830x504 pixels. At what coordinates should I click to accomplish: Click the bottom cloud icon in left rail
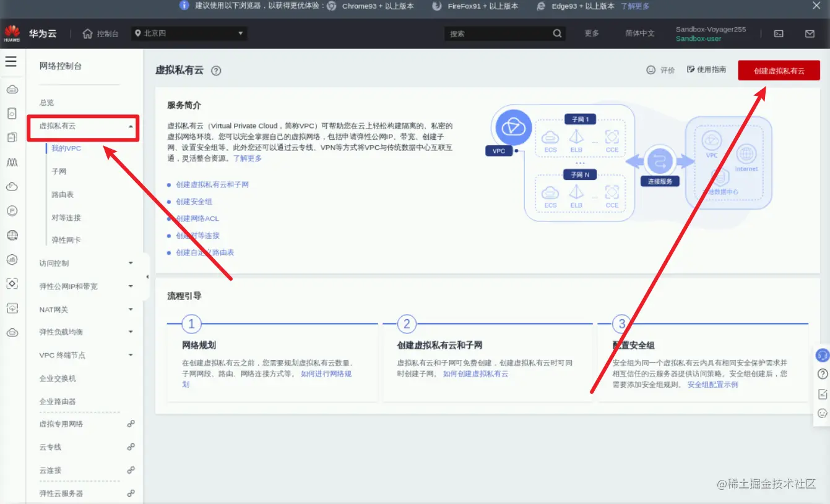coord(12,333)
